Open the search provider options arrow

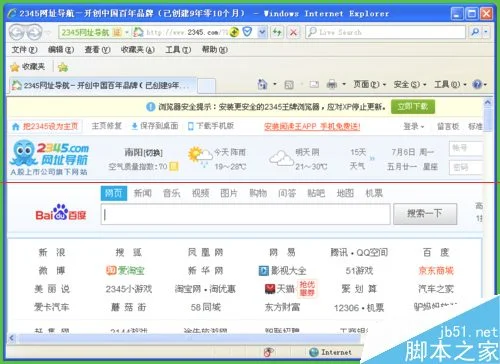coord(486,32)
